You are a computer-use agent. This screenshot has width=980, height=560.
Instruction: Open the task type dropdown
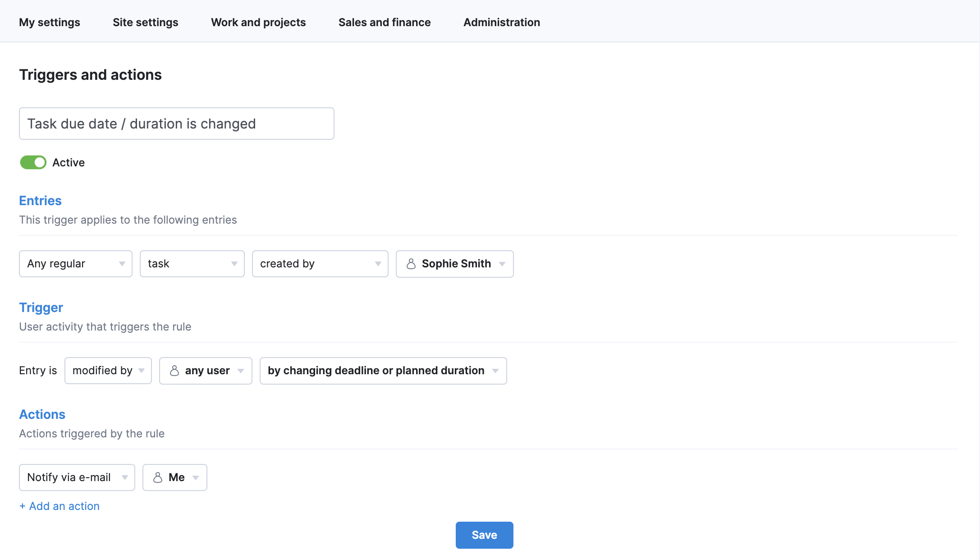click(x=192, y=264)
